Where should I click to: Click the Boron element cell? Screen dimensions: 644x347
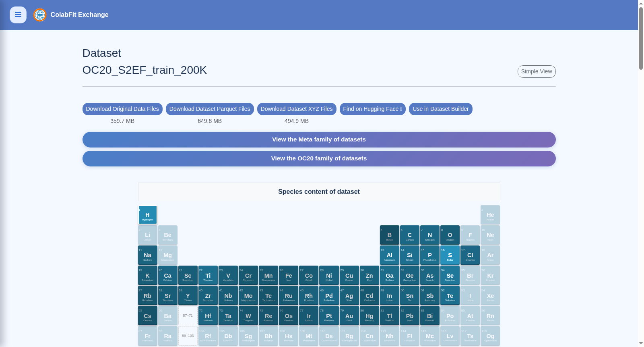coord(390,235)
